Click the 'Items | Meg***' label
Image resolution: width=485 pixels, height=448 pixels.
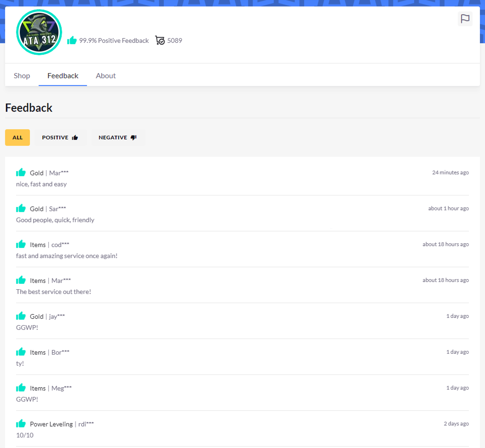pos(51,388)
